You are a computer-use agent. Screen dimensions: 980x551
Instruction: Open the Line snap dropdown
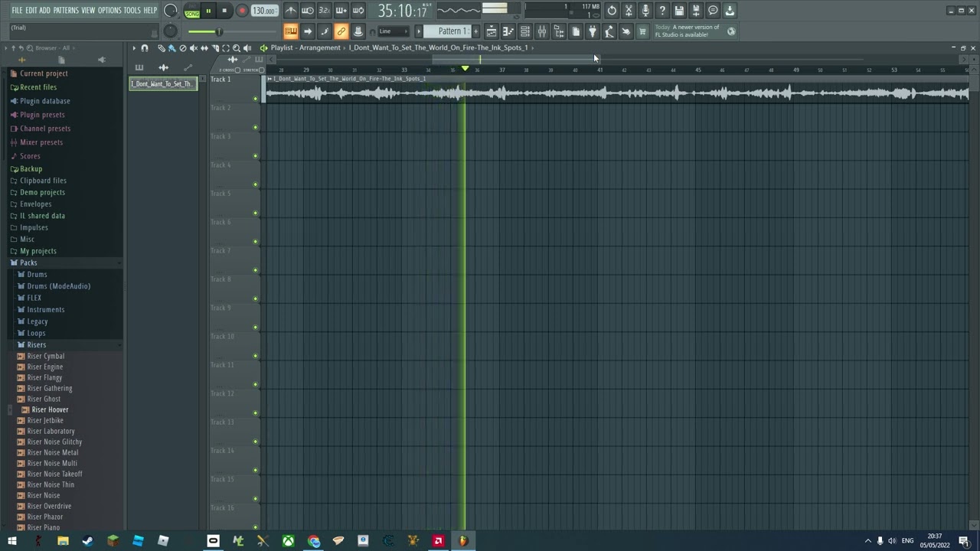tap(394, 31)
